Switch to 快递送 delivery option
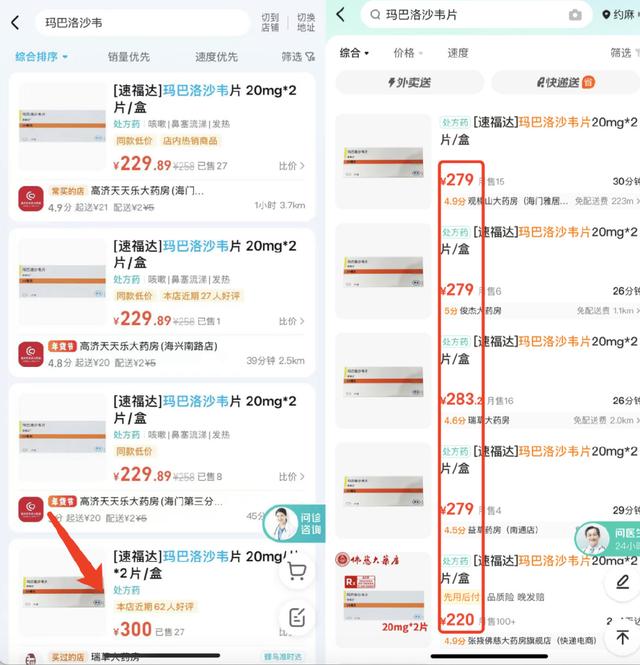The image size is (640, 665). 565,82
